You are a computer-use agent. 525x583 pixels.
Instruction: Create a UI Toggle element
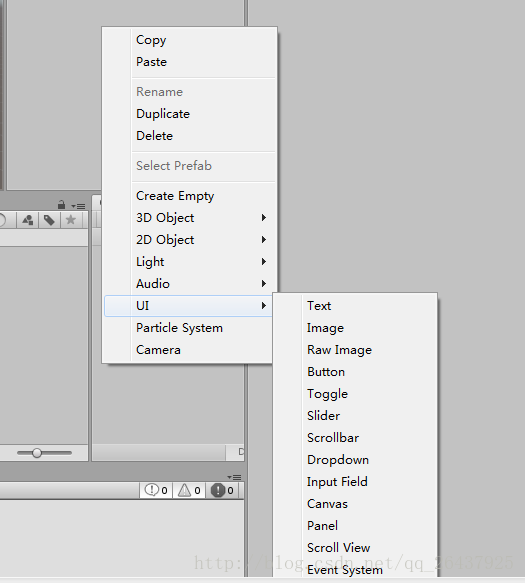coord(355,394)
